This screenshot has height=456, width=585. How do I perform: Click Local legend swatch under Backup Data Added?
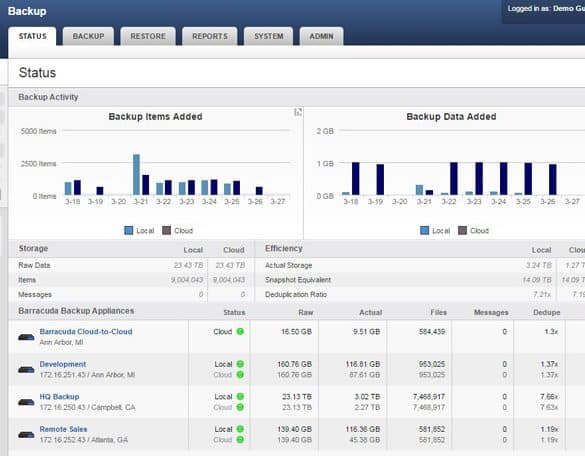pyautogui.click(x=425, y=230)
